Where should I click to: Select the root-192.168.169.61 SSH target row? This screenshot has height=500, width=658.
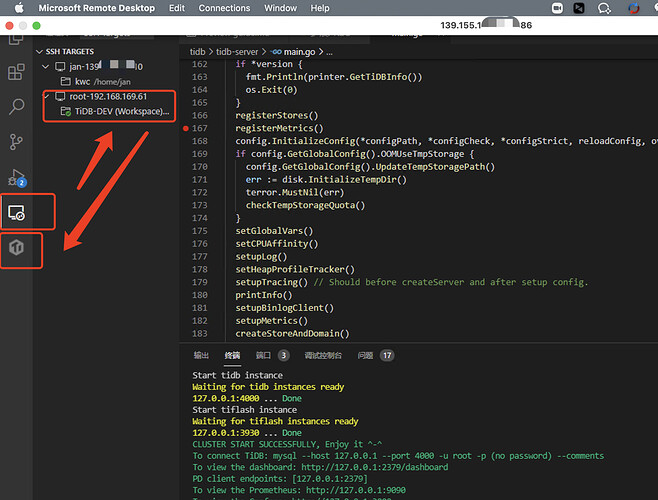108,97
